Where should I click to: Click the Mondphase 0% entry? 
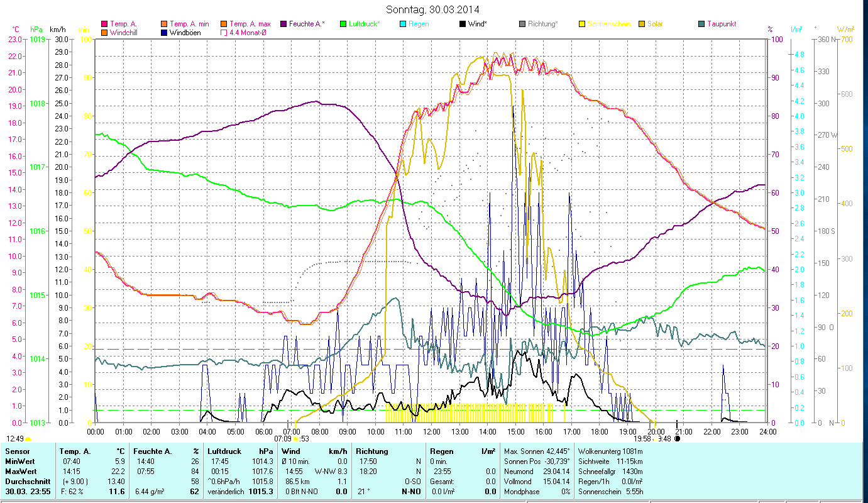[537, 492]
